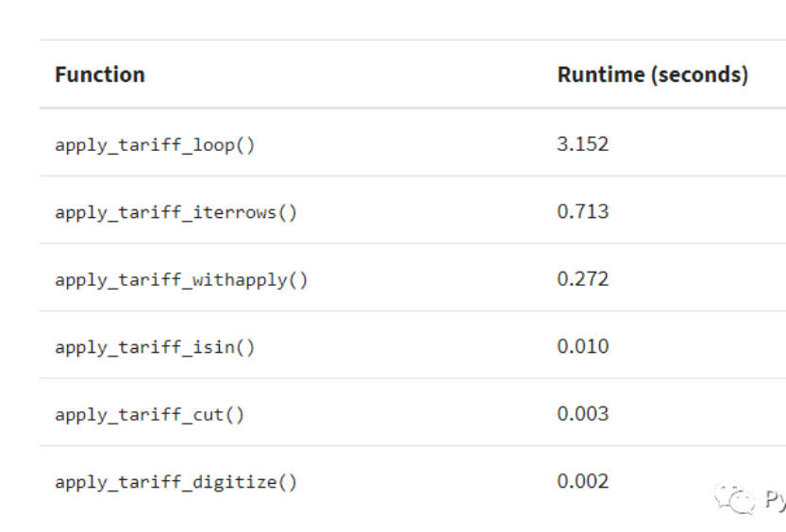Click the 3.152 runtime value
The image size is (786, 532).
[583, 144]
